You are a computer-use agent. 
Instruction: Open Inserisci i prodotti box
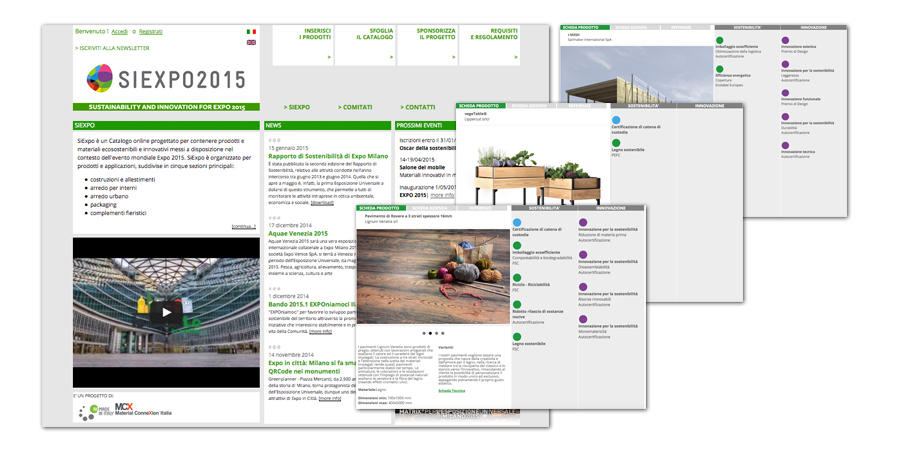click(302, 45)
